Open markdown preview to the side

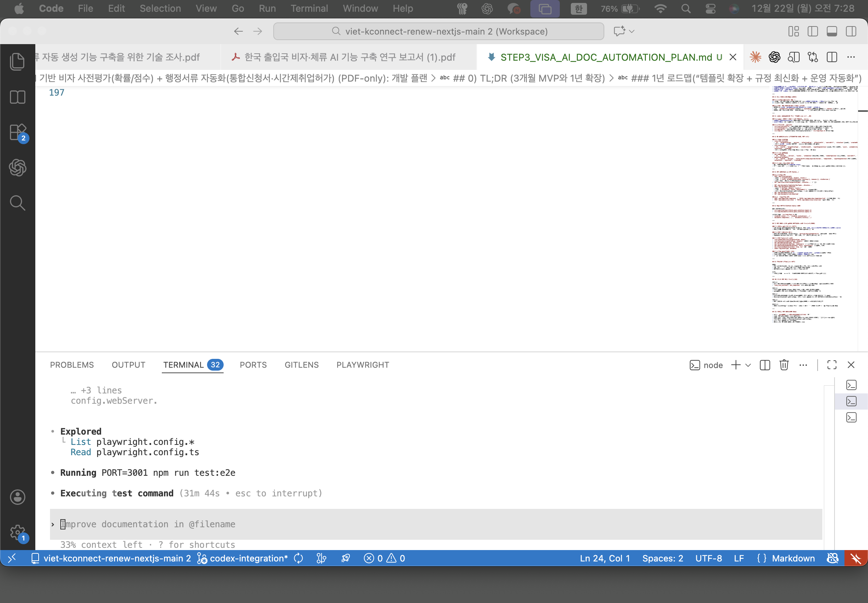[x=793, y=57]
